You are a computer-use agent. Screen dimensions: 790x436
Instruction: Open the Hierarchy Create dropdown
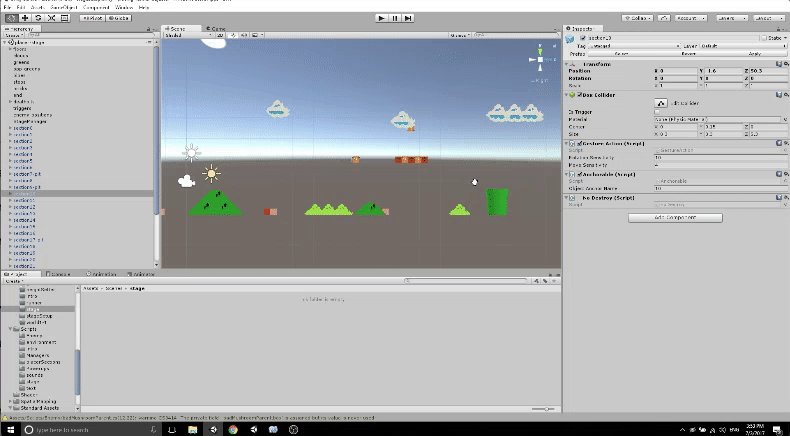tap(13, 35)
